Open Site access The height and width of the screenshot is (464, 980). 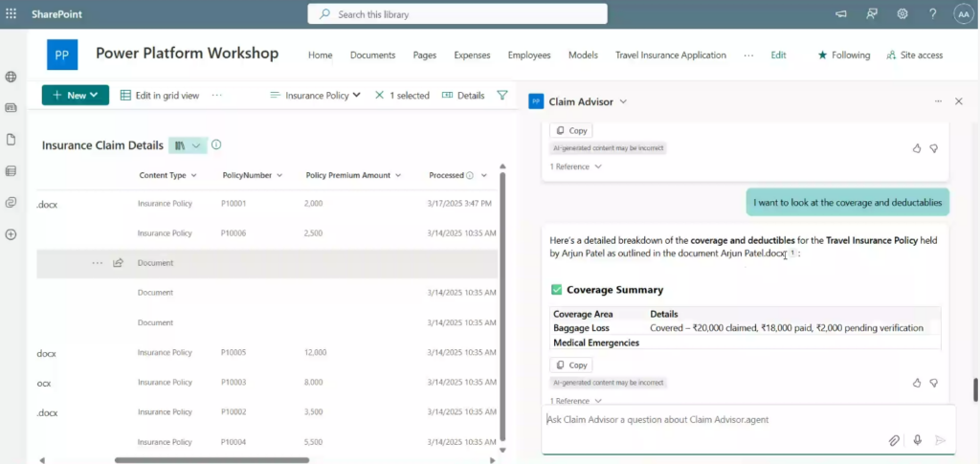pos(914,55)
